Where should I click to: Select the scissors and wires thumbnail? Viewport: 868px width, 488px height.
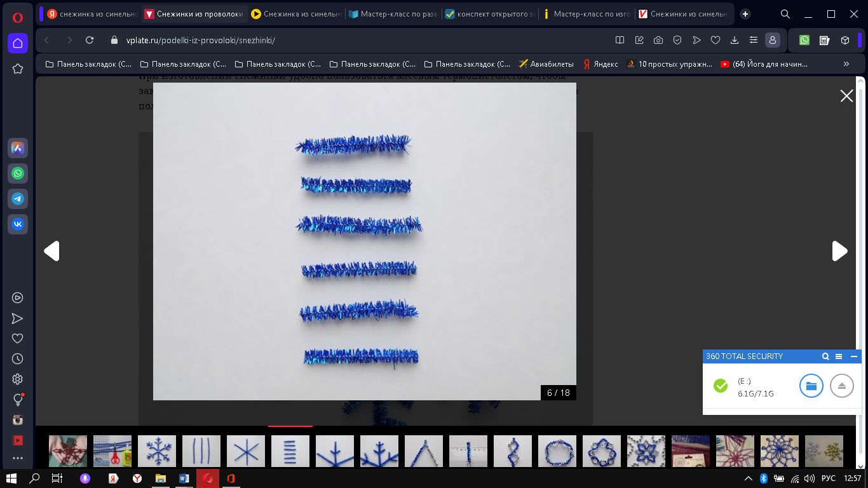click(112, 451)
